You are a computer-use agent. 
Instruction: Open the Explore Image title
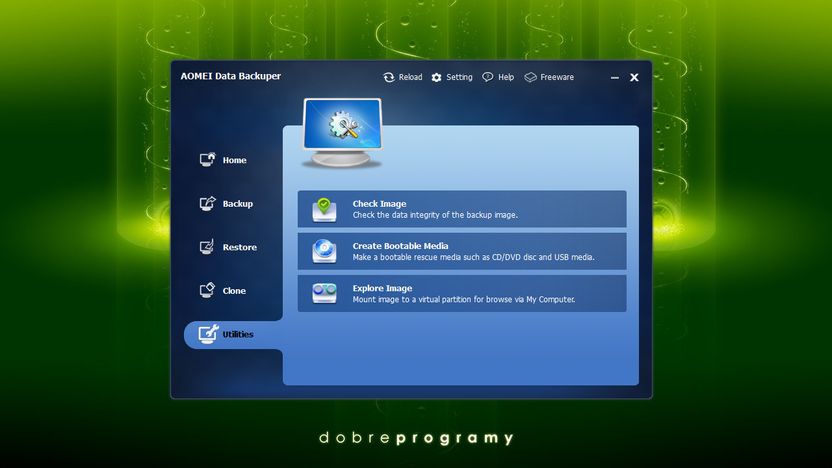pos(382,289)
